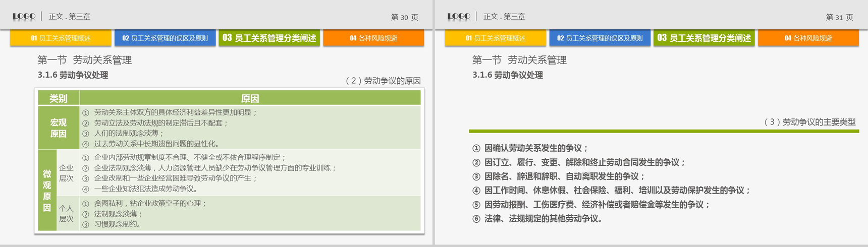Image resolution: width=868 pixels, height=247 pixels.
Task: Open tab 01 员工关系管理概述 on page 30 slide
Action: (x=61, y=38)
